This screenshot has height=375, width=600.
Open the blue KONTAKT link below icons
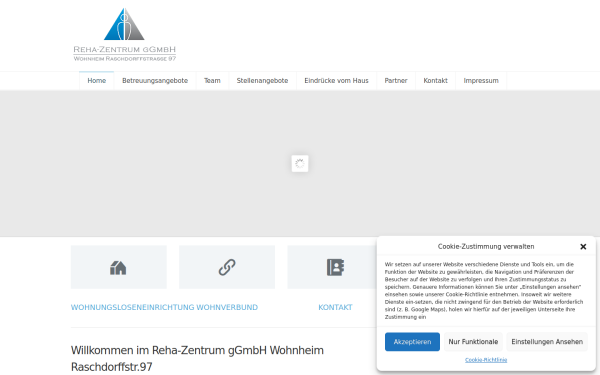click(335, 307)
